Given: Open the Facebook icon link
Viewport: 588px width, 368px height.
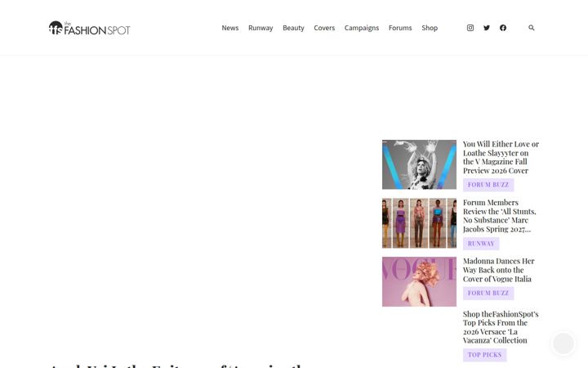Looking at the screenshot, I should pyautogui.click(x=503, y=28).
